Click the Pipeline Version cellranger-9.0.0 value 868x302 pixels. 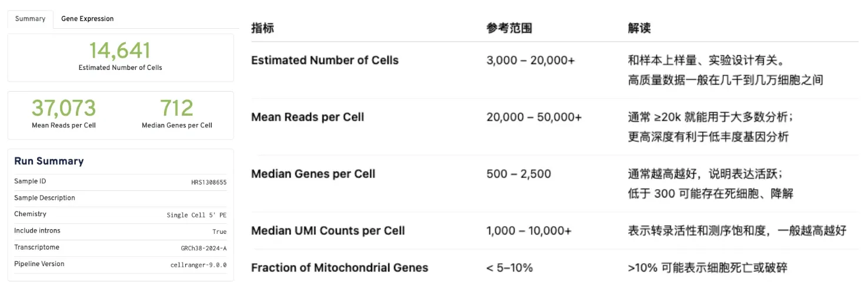pyautogui.click(x=198, y=264)
